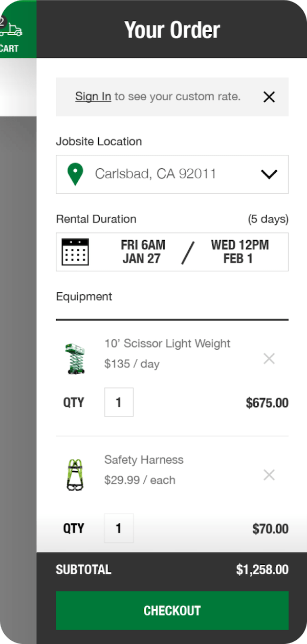Click the Equipment section heading
The height and width of the screenshot is (644, 307).
pos(83,296)
